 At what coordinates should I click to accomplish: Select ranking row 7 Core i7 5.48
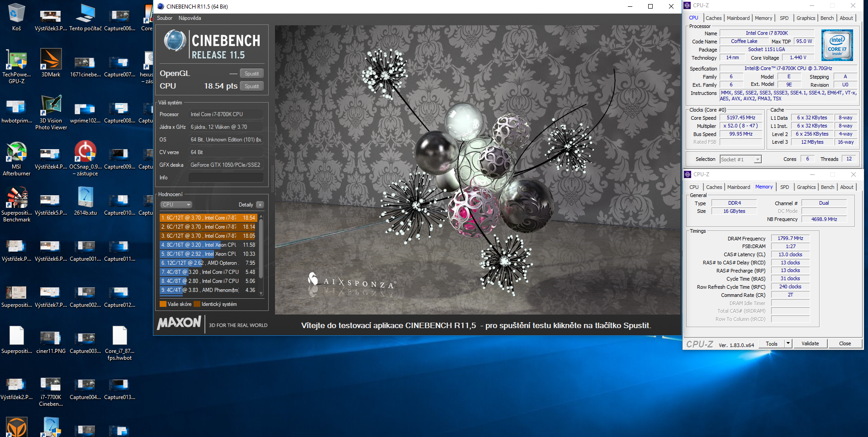[208, 272]
